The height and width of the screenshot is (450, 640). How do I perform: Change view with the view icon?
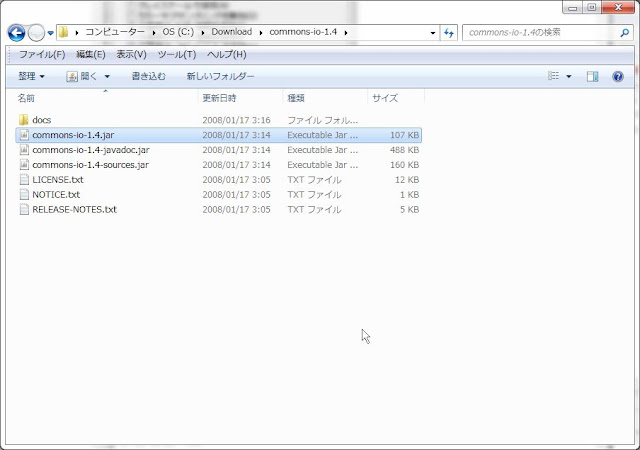[x=553, y=76]
